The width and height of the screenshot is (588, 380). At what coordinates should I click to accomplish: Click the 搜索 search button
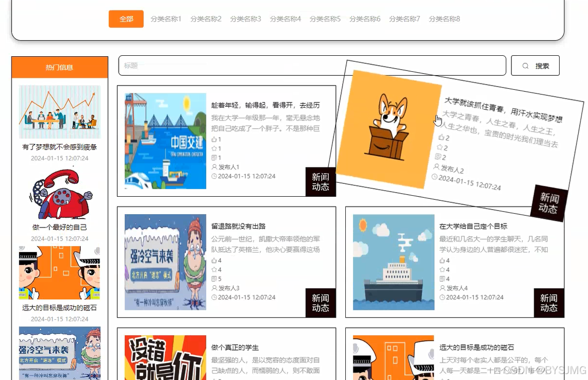point(535,66)
